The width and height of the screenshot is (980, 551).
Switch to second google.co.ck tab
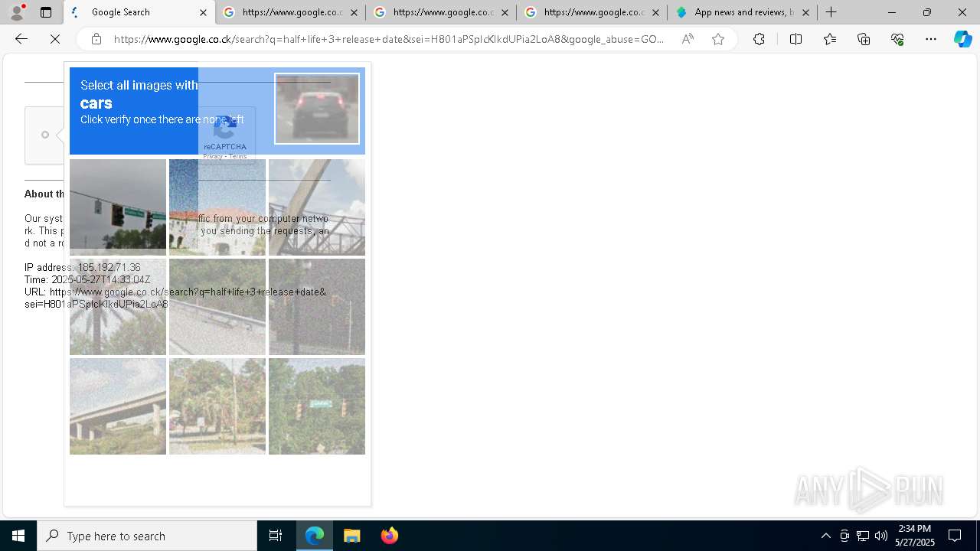291,12
